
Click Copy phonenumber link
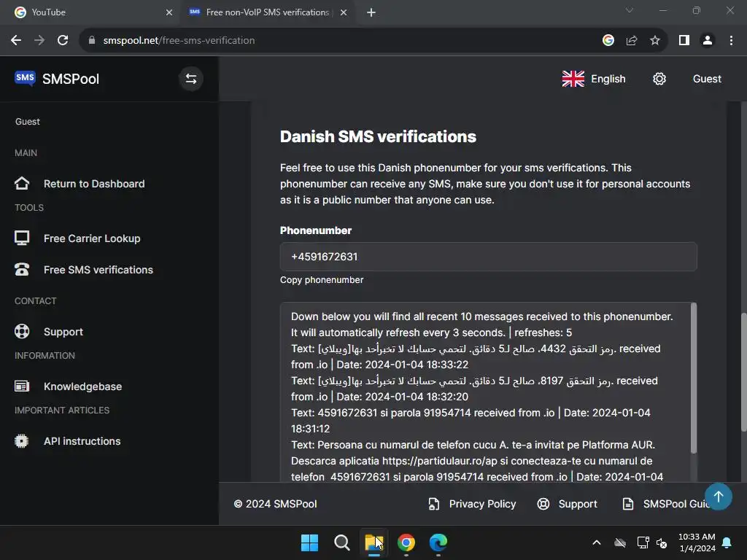click(322, 280)
